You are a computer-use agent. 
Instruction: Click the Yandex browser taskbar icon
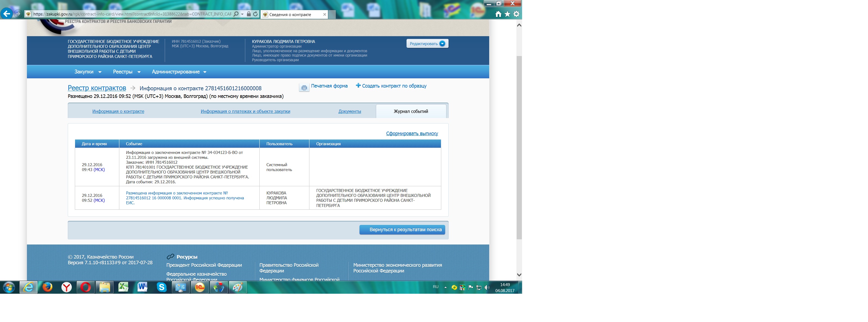point(67,287)
